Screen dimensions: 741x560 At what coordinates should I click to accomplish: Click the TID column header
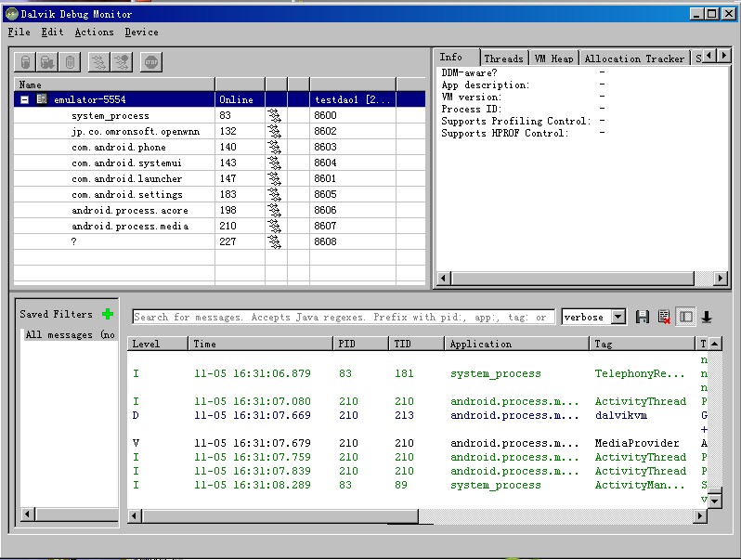click(x=417, y=344)
